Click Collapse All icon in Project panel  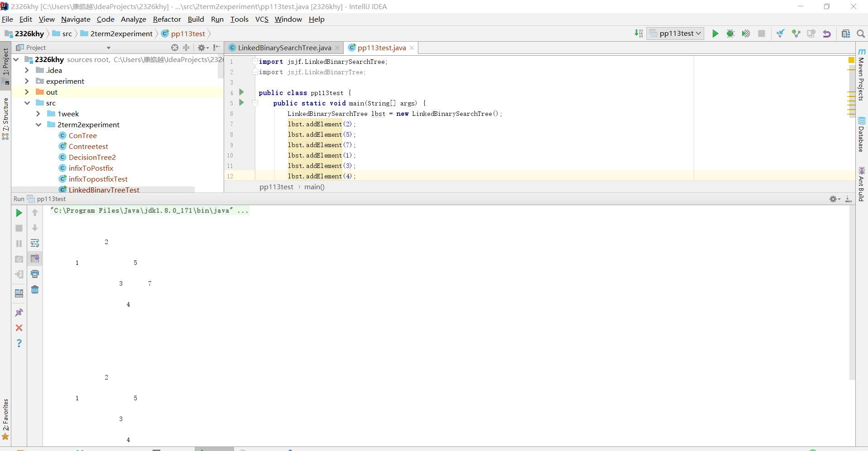pyautogui.click(x=186, y=48)
